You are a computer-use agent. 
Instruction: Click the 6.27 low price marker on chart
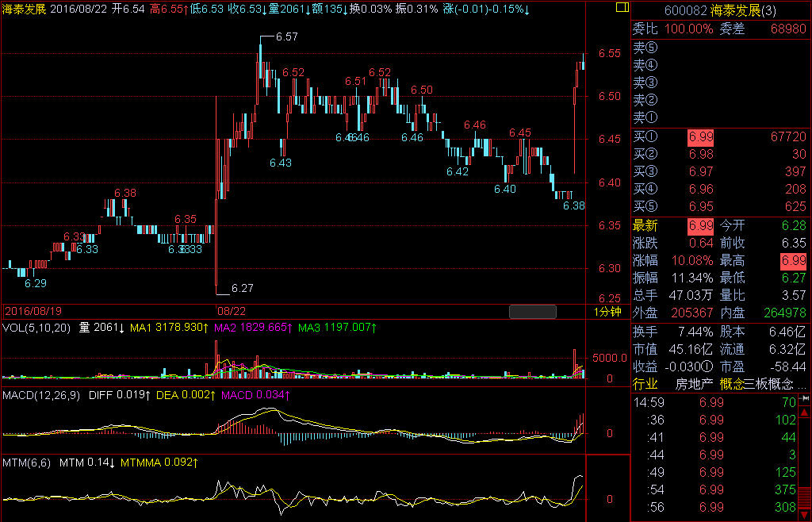coord(243,288)
